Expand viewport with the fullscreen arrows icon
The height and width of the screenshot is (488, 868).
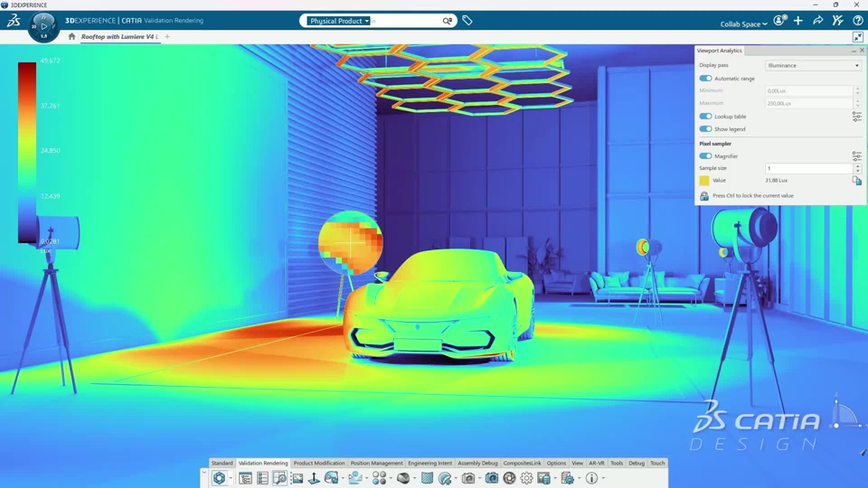click(857, 37)
